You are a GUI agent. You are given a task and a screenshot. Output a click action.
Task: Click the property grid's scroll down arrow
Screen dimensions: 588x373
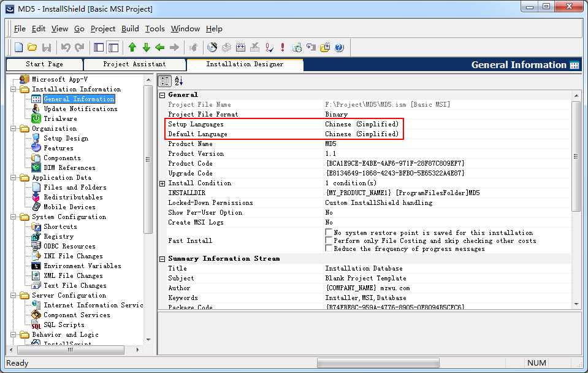tap(576, 304)
